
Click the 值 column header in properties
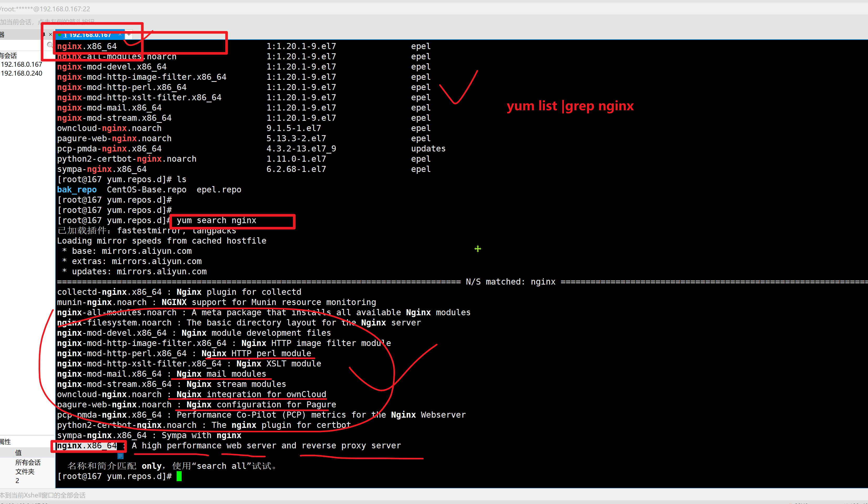point(18,453)
